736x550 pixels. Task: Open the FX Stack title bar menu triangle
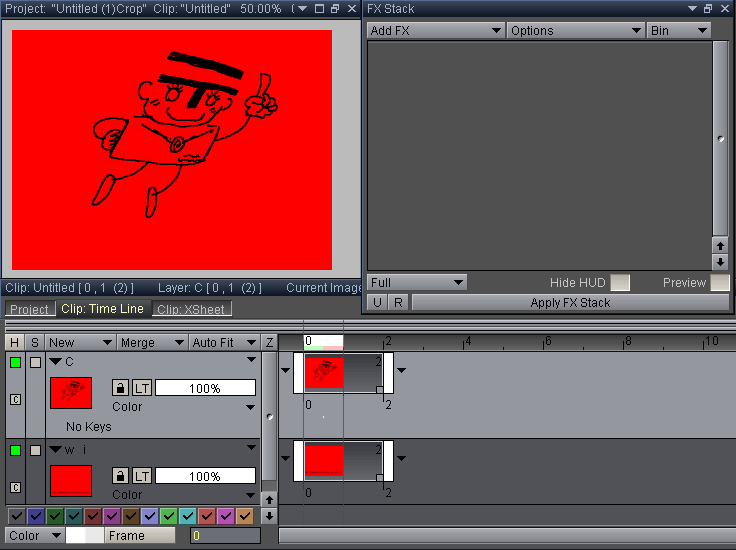tap(692, 8)
